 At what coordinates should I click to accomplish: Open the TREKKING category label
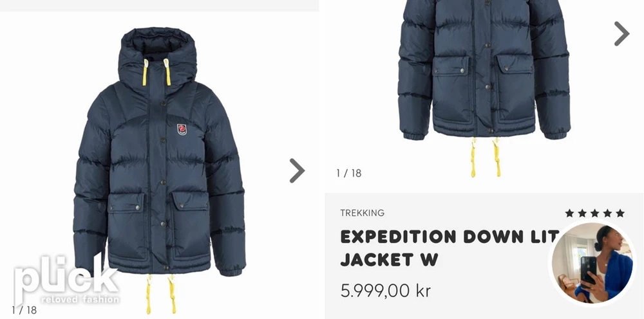(362, 213)
